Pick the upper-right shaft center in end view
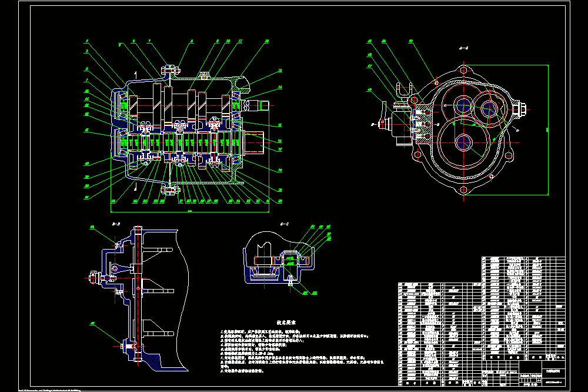The width and height of the screenshot is (588, 392). tap(489, 109)
